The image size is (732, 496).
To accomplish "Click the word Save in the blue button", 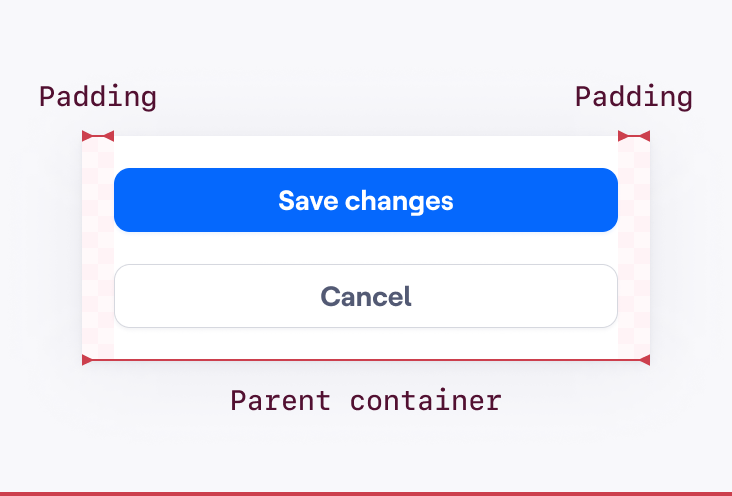I will click(x=308, y=201).
